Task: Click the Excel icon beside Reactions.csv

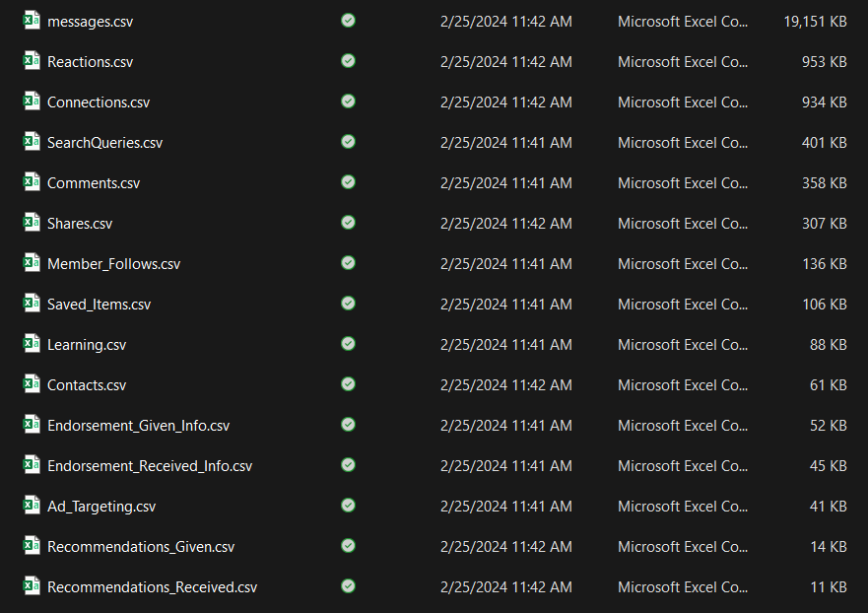Action: [x=32, y=61]
